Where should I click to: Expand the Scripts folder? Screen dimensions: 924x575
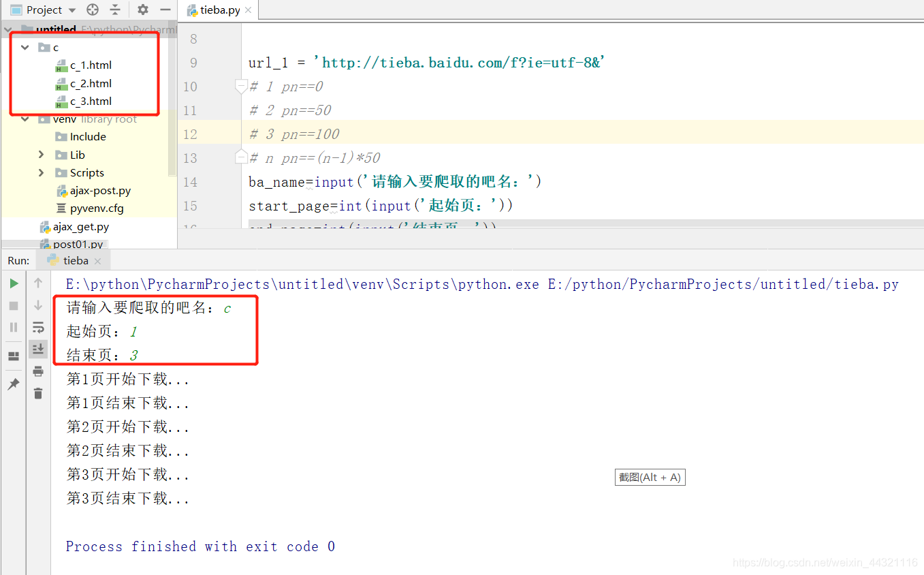point(42,172)
